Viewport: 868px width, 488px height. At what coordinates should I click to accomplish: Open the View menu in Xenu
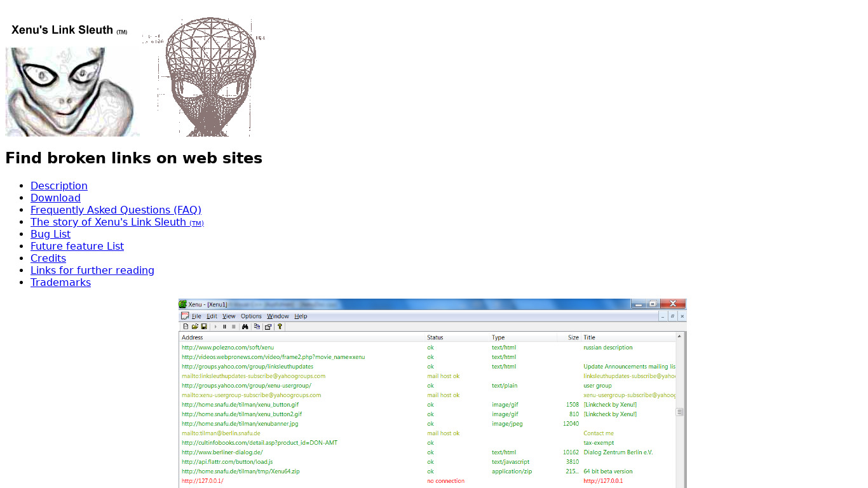pyautogui.click(x=229, y=316)
